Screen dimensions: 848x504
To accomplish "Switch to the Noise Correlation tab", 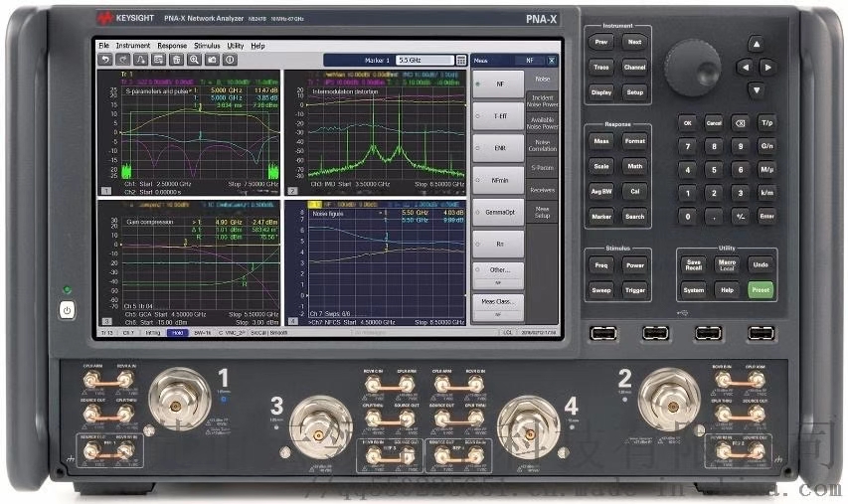I will coord(543,145).
